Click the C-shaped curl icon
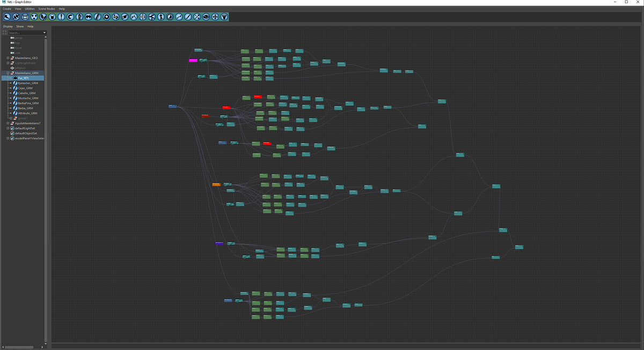Image resolution: width=644 pixels, height=350 pixels. (x=70, y=17)
